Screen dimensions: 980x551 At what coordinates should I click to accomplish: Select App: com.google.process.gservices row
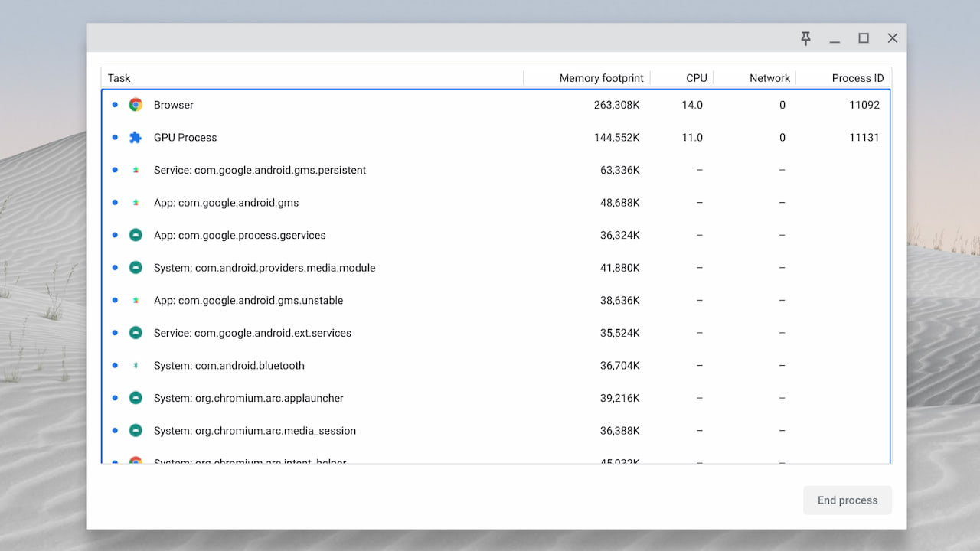click(496, 235)
